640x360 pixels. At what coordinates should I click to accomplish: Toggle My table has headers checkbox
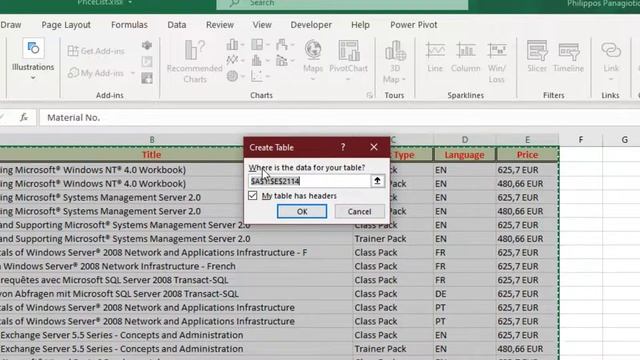click(253, 196)
